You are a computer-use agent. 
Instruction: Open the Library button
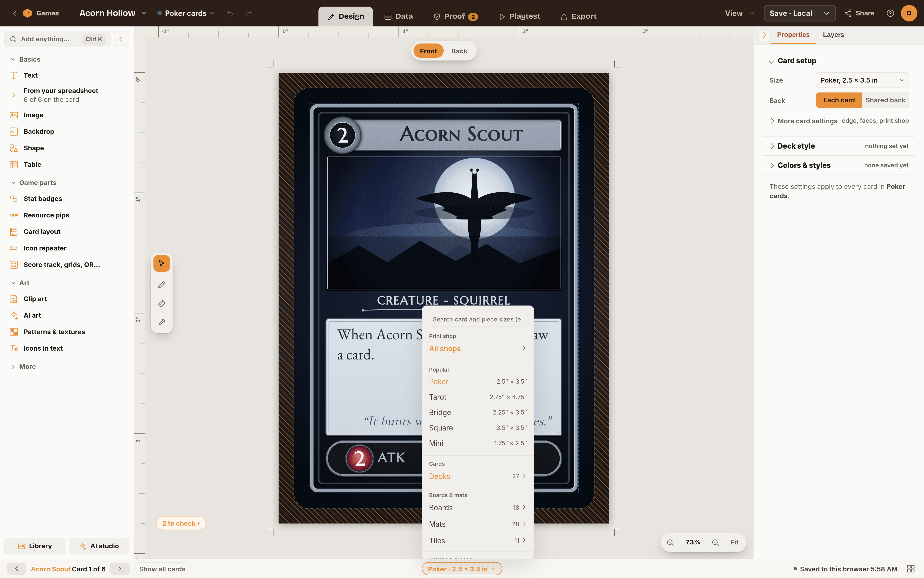[35, 546]
